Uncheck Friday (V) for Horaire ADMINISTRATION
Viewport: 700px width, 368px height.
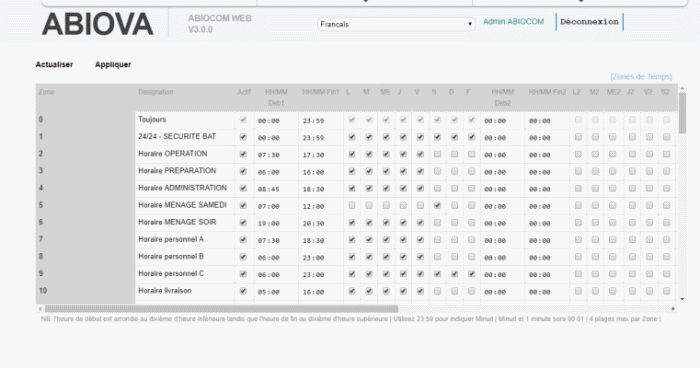click(x=420, y=188)
